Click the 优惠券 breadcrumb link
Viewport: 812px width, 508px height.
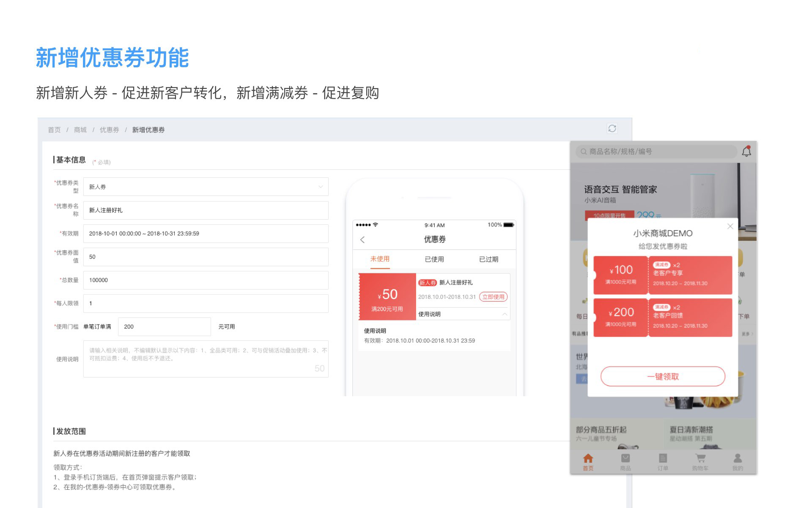coord(109,130)
